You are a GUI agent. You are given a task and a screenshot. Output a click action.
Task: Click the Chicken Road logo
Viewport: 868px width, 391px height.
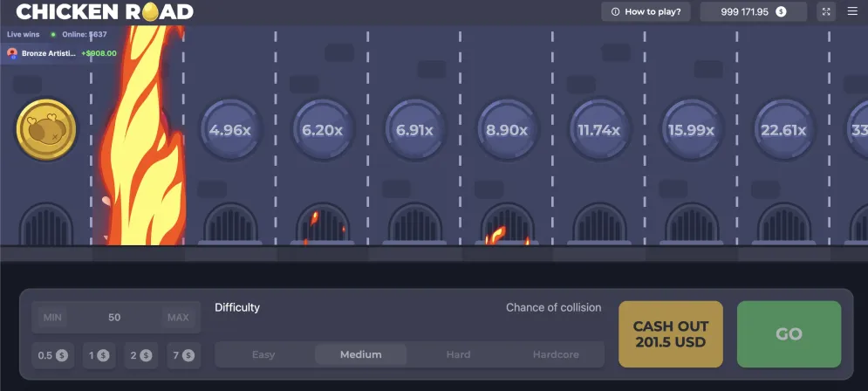(106, 11)
